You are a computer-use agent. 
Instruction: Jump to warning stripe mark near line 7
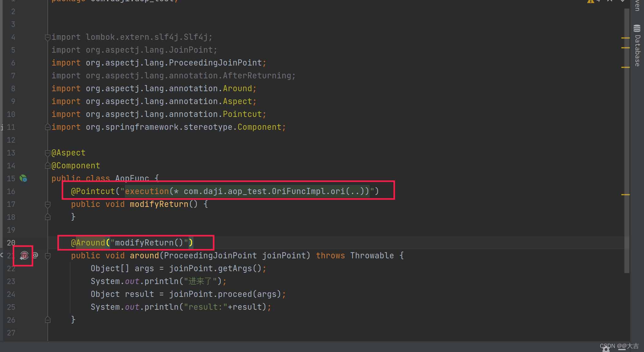point(625,67)
